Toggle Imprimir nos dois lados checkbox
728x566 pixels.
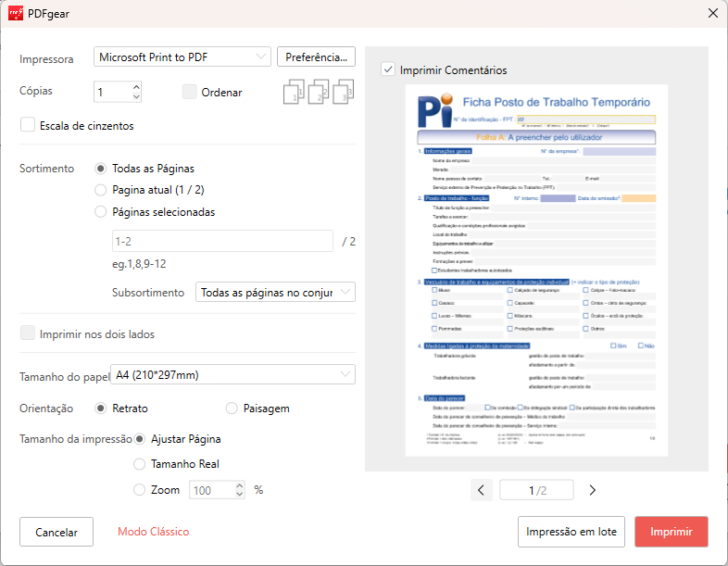[28, 333]
